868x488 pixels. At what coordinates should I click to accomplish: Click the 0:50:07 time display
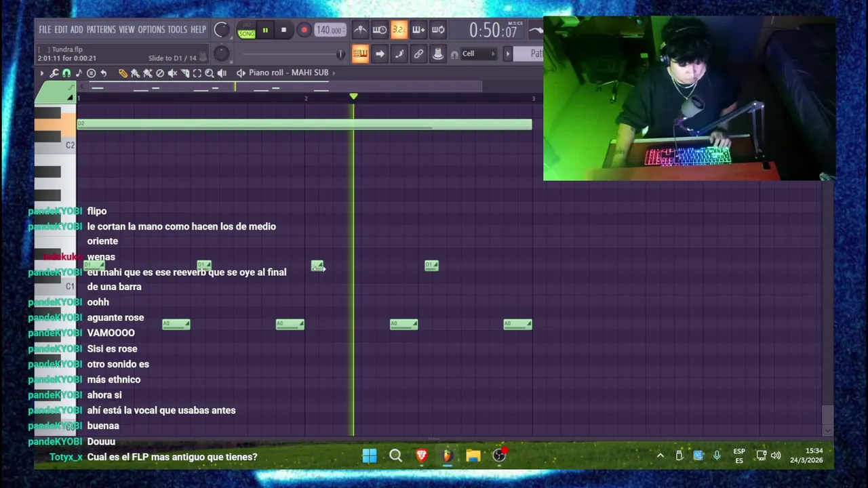493,30
